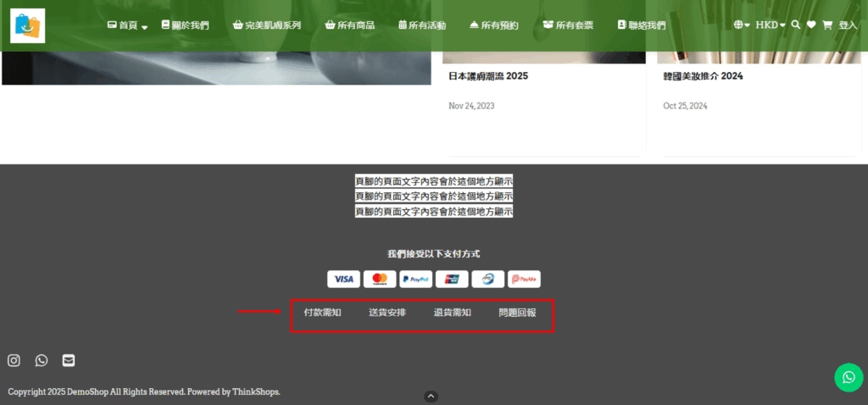868x405 pixels.
Task: Open the 日本護膚潮流 2025 blog post
Action: pyautogui.click(x=488, y=76)
